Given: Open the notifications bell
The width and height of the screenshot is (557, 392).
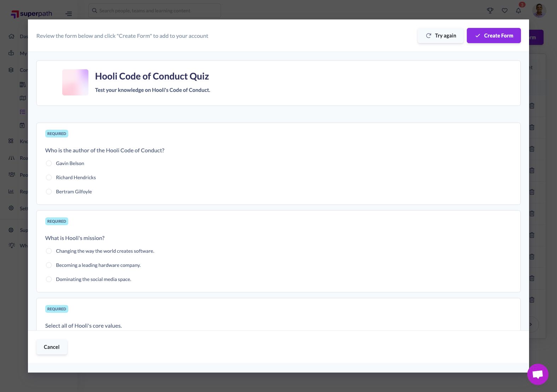Looking at the screenshot, I should point(518,11).
